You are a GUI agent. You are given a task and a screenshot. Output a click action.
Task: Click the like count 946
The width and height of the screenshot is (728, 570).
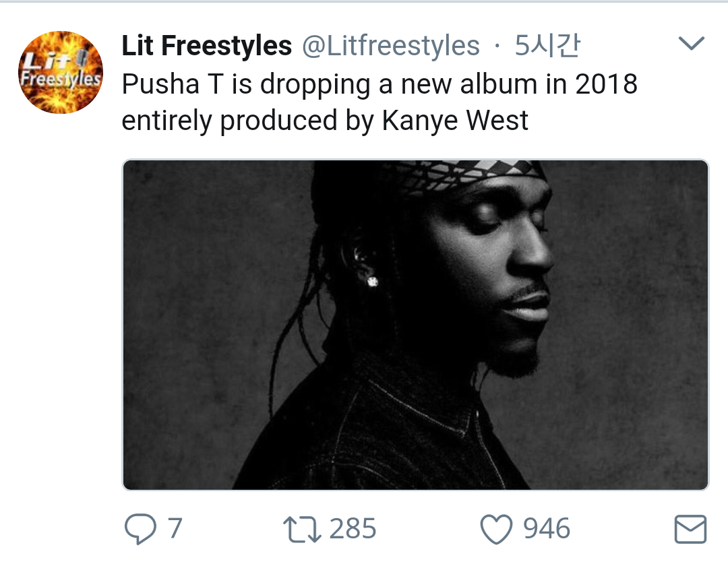(x=547, y=529)
